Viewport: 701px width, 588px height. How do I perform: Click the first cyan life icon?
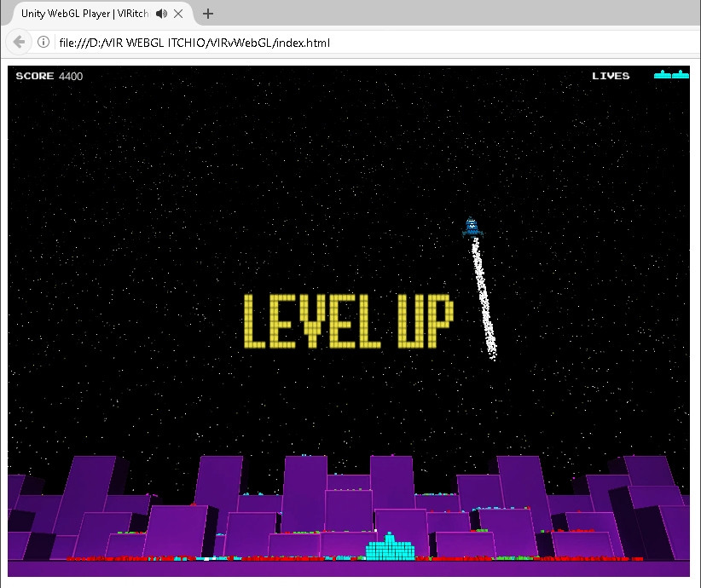pos(663,75)
